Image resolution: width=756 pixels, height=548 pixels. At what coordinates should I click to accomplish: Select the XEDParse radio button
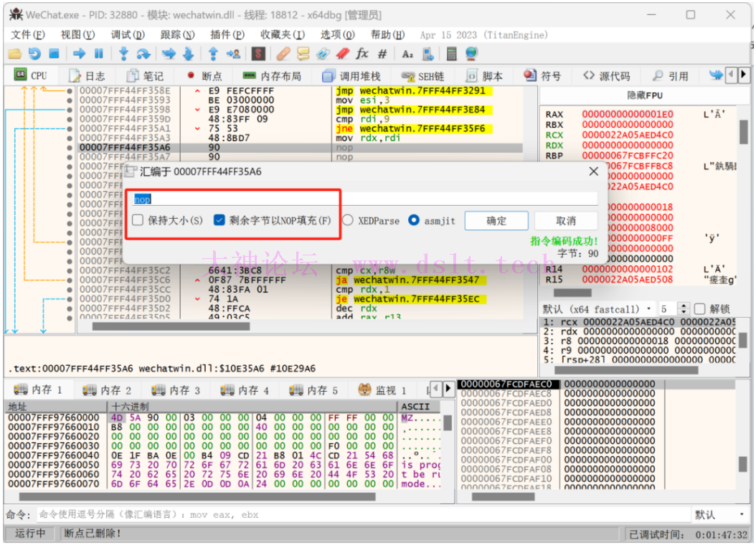point(348,220)
